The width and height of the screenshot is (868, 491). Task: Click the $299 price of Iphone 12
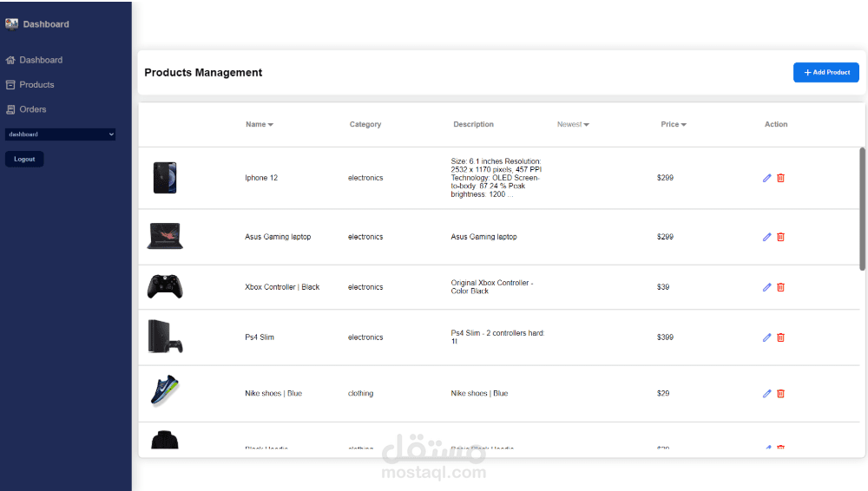(x=666, y=178)
